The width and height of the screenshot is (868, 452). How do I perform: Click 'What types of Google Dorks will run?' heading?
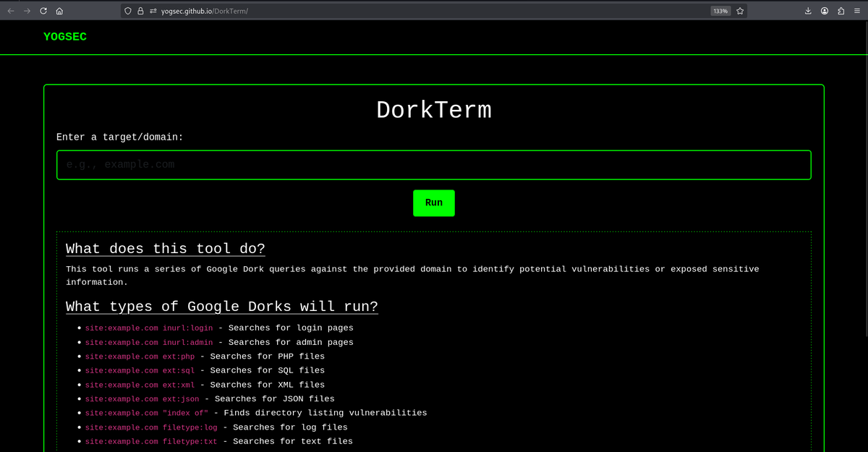(x=222, y=307)
